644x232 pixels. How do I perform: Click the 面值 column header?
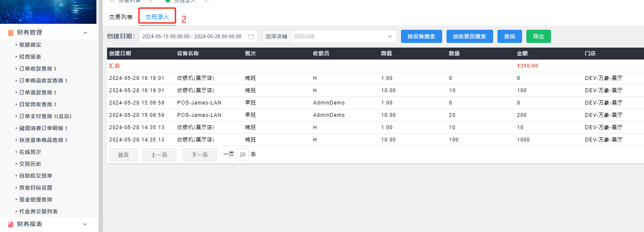point(387,54)
